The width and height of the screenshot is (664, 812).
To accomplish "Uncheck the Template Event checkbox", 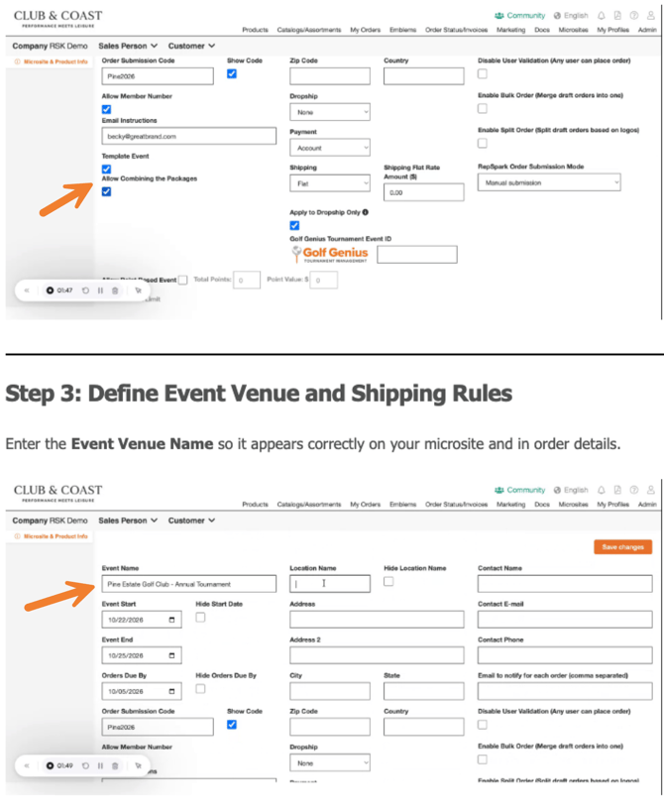I will (106, 170).
